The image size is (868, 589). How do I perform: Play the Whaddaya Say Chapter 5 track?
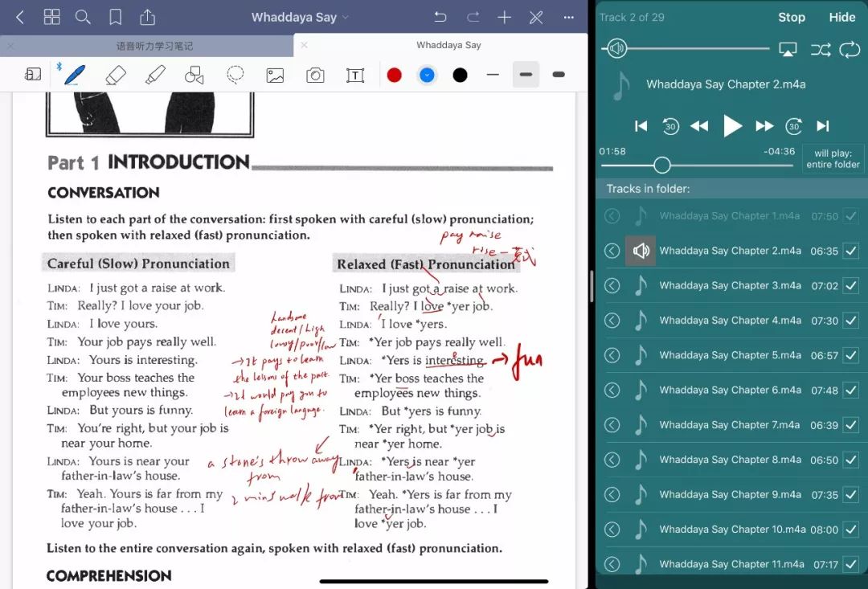pyautogui.click(x=730, y=355)
